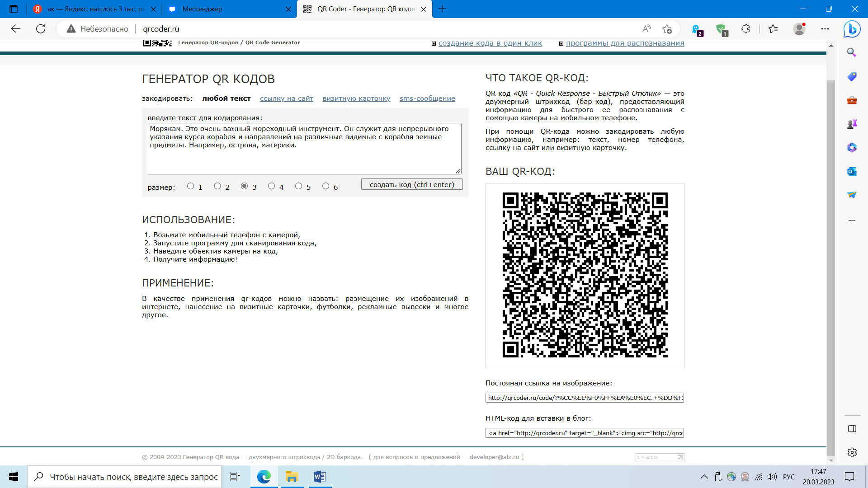The image size is (868, 488).
Task: Click создать код (ctrl+enter) button
Action: [x=412, y=184]
